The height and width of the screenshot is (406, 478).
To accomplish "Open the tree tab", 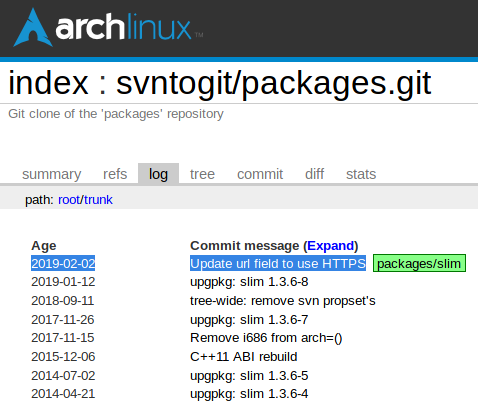I will pos(202,174).
